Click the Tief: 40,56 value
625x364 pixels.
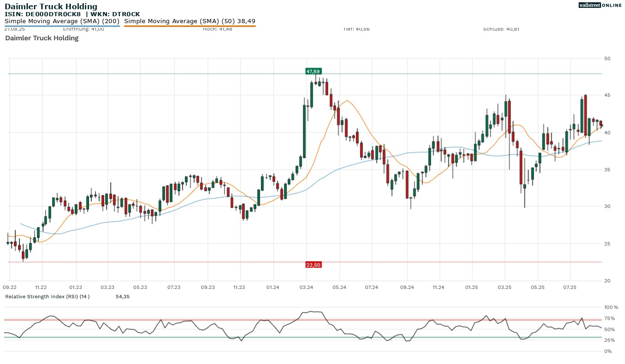tap(356, 29)
